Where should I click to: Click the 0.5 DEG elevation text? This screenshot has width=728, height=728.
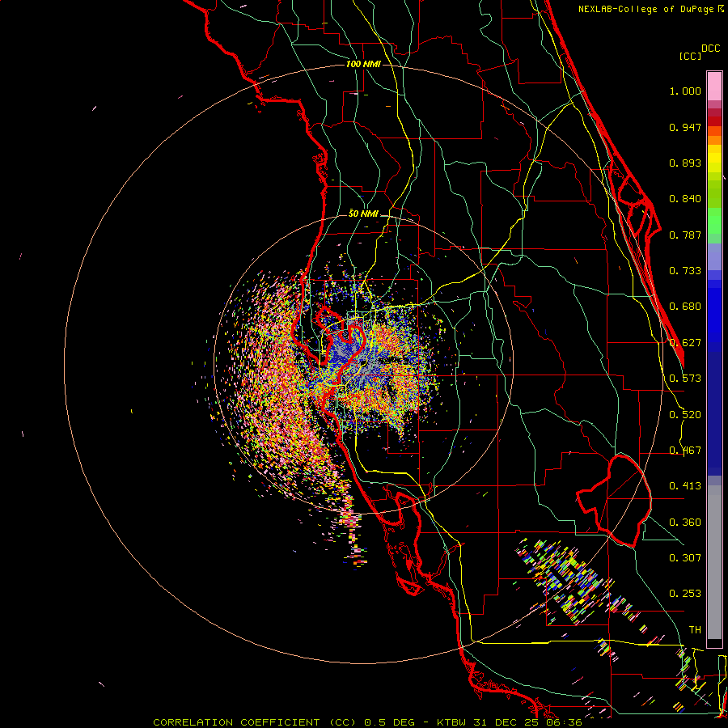coord(388,722)
